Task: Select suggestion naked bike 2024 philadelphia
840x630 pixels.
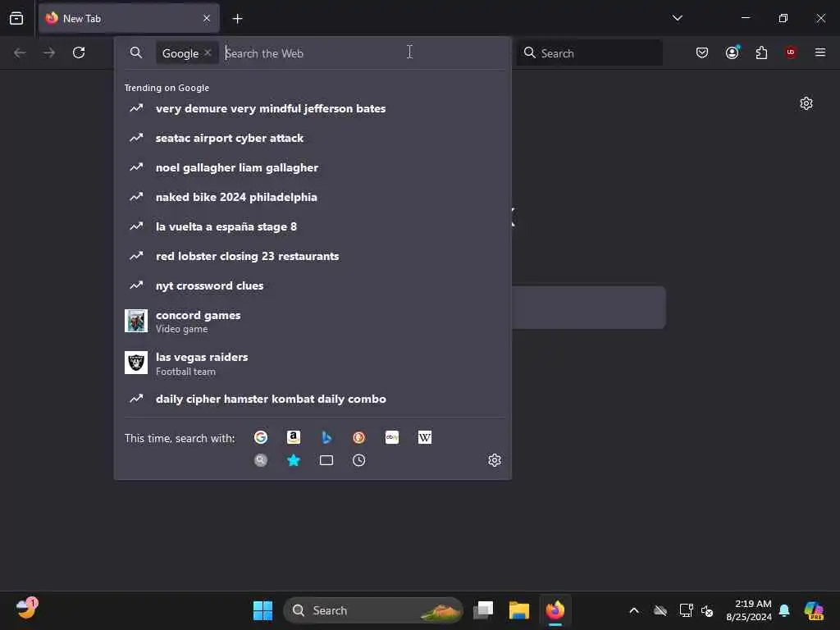Action: tap(313, 197)
